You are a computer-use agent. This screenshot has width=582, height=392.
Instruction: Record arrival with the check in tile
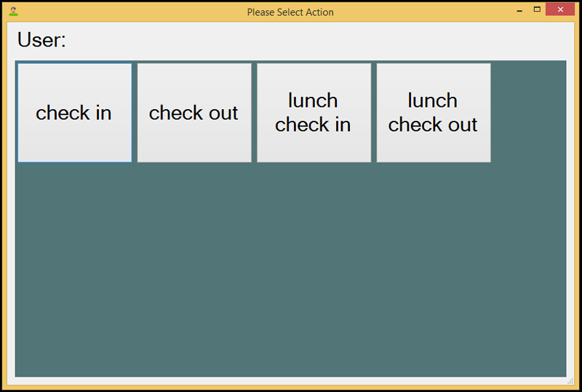[x=75, y=113]
